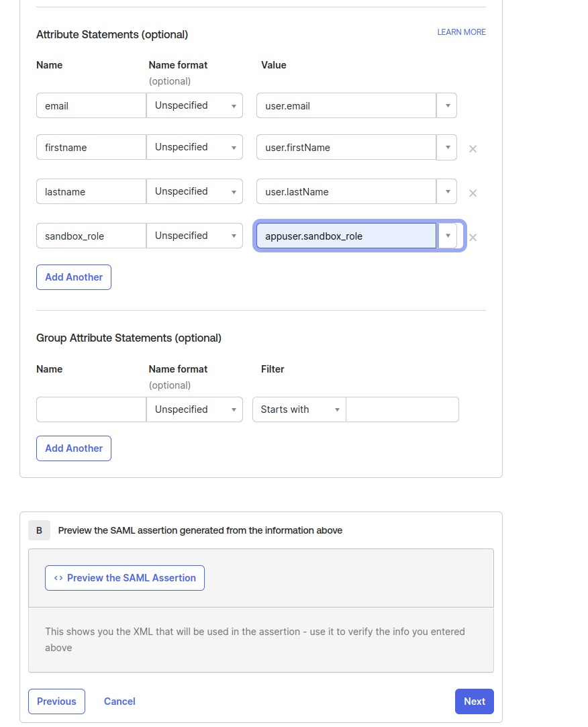Remove the firstname attribute row
588x727 pixels.
pos(473,149)
